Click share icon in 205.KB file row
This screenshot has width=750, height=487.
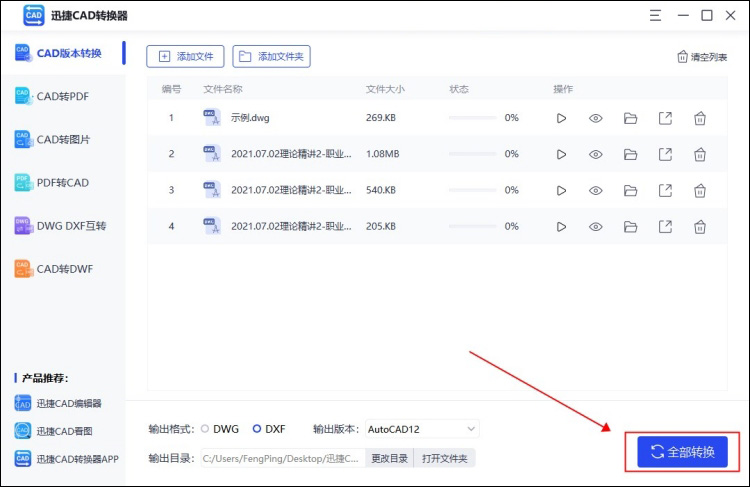(x=665, y=227)
